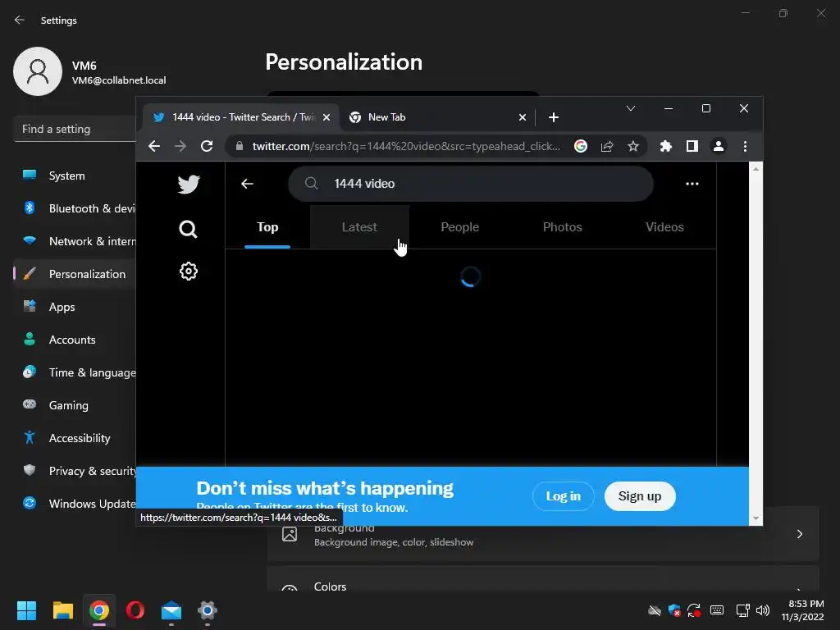The width and height of the screenshot is (840, 630).
Task: Click the Chrome address bar URL
Action: coord(406,146)
